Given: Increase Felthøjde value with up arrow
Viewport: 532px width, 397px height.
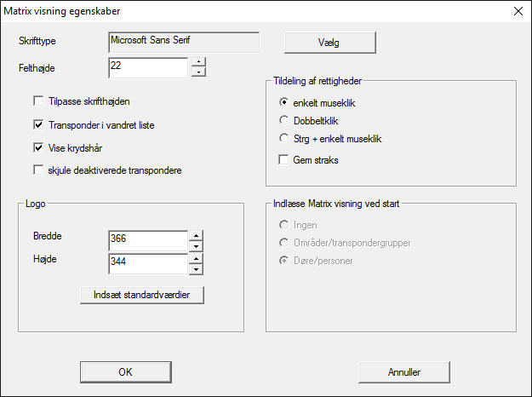Looking at the screenshot, I should click(198, 61).
